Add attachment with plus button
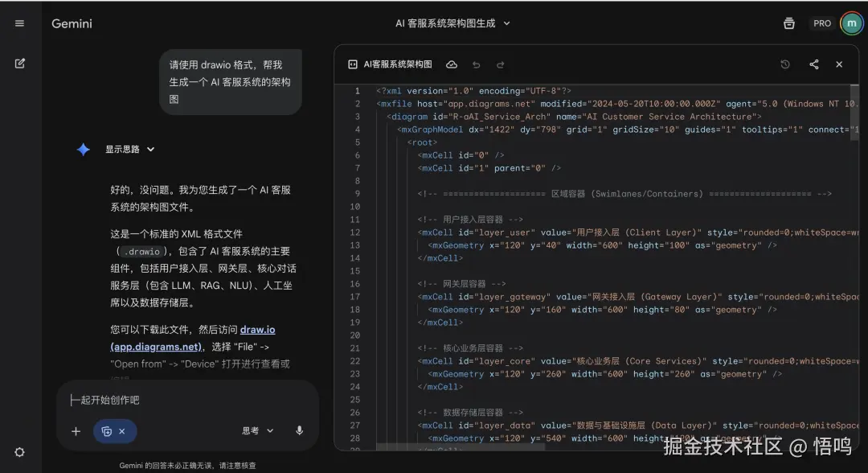868x473 pixels. (76, 431)
